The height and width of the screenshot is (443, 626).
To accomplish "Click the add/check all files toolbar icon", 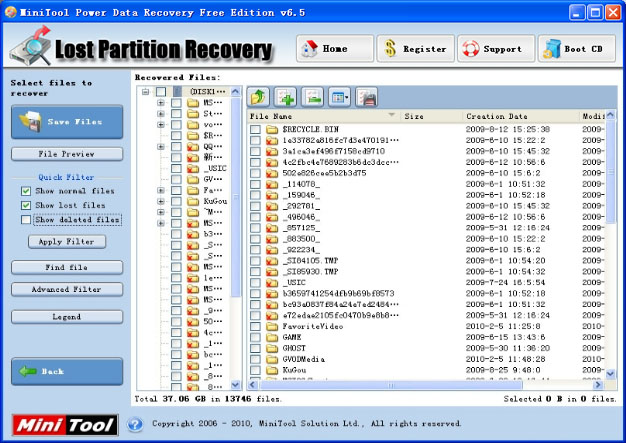I will coord(285,97).
